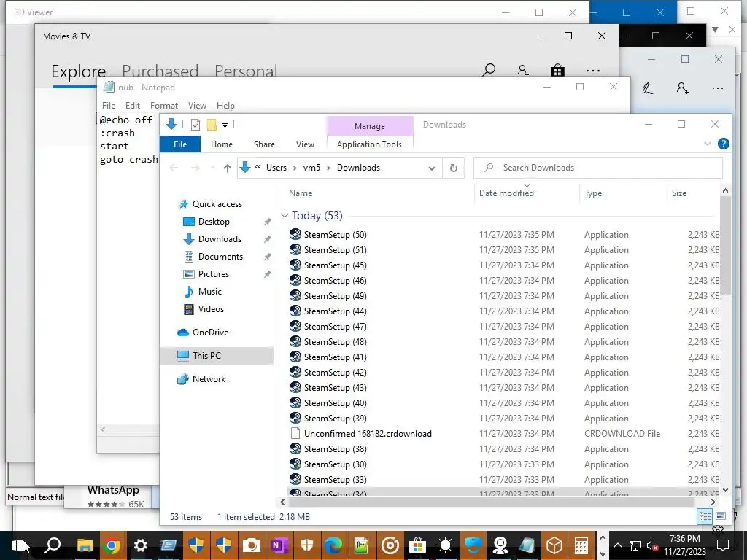Open the Format menu in Notepad
This screenshot has height=560, width=747.
tap(164, 106)
